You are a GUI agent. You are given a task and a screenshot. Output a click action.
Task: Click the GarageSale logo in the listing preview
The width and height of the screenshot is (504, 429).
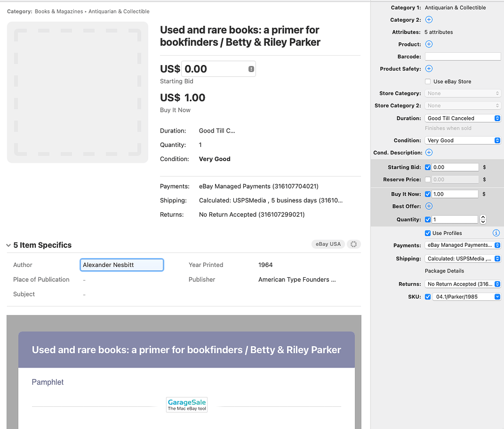point(187,404)
